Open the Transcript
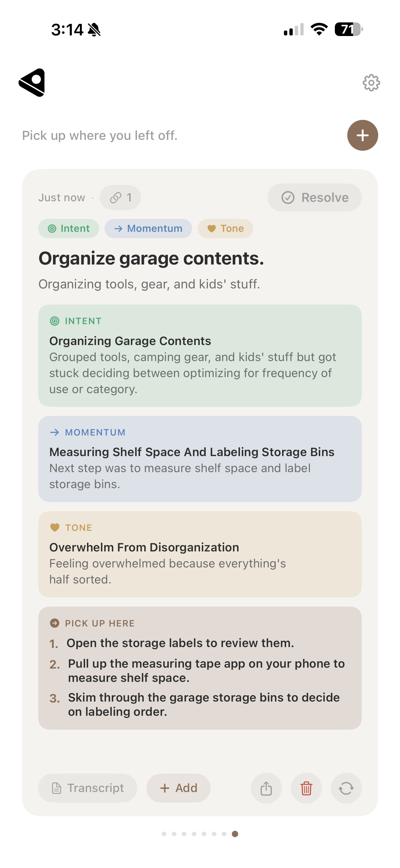Viewport: 400px width, 868px height. coord(87,788)
